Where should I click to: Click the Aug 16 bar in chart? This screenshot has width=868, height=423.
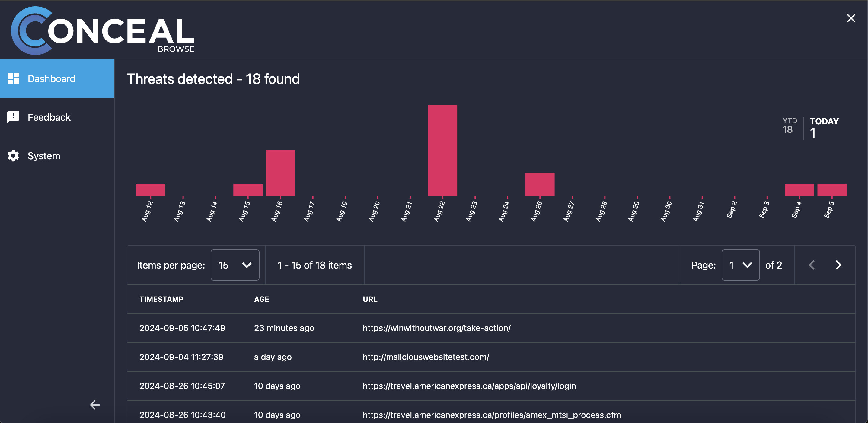[x=280, y=173]
